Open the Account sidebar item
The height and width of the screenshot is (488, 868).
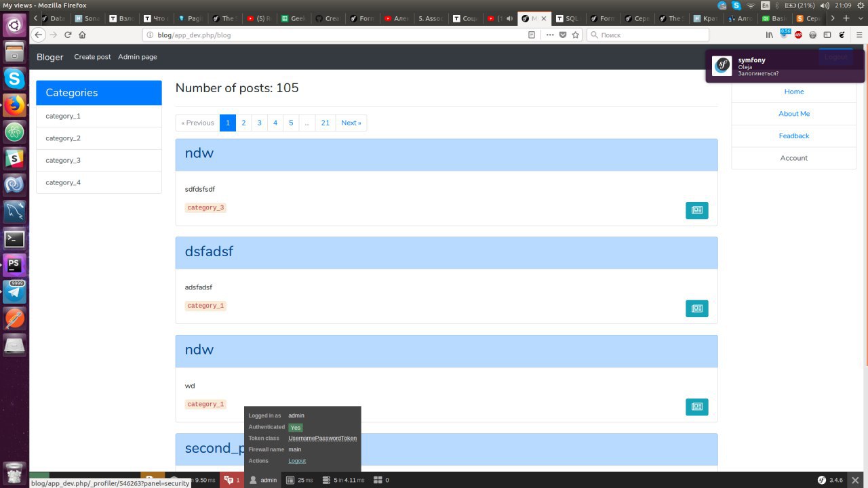coord(794,158)
